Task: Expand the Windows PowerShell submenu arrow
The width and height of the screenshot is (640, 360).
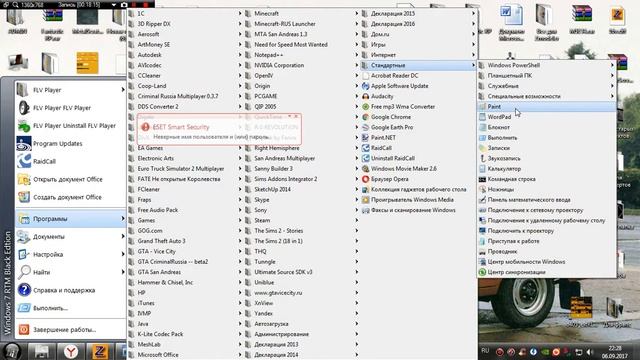Action: point(612,65)
